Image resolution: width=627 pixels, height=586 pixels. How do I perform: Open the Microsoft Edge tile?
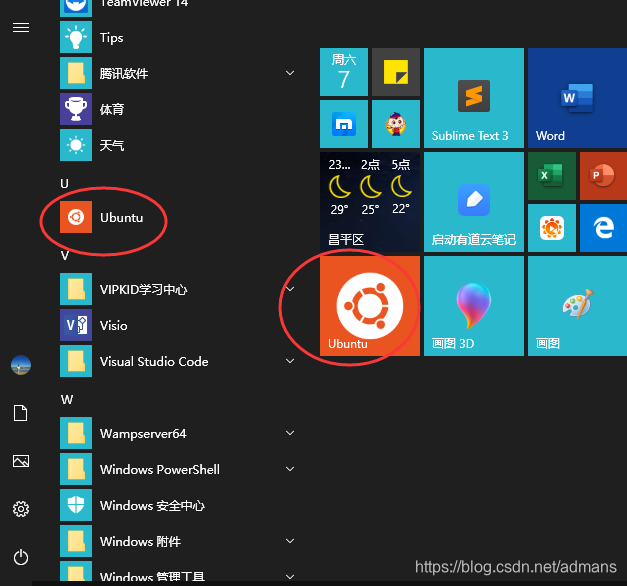point(603,228)
